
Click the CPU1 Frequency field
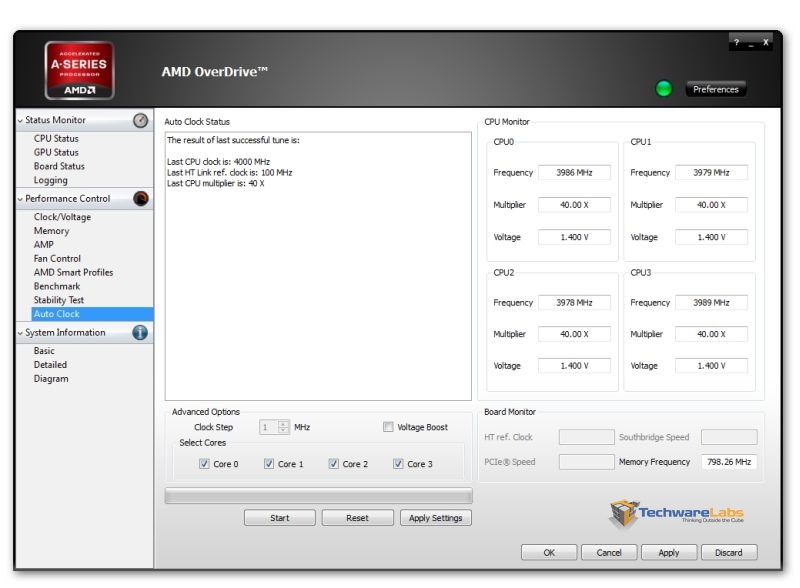(711, 173)
